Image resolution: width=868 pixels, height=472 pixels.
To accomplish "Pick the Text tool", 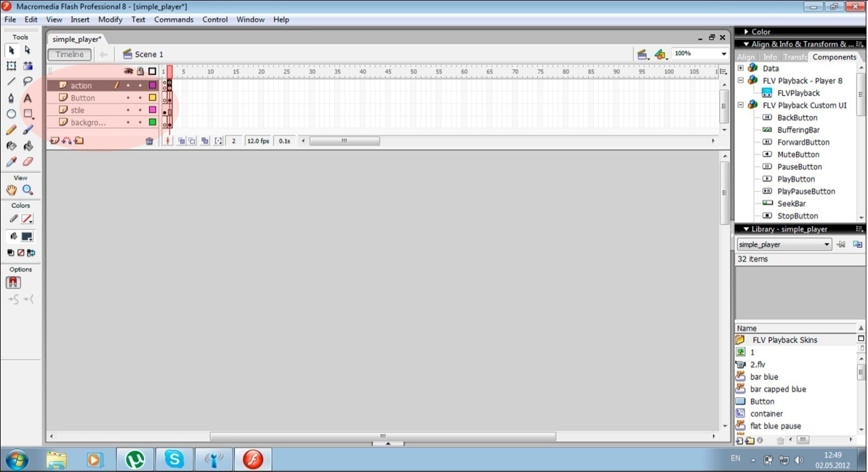I will click(27, 98).
